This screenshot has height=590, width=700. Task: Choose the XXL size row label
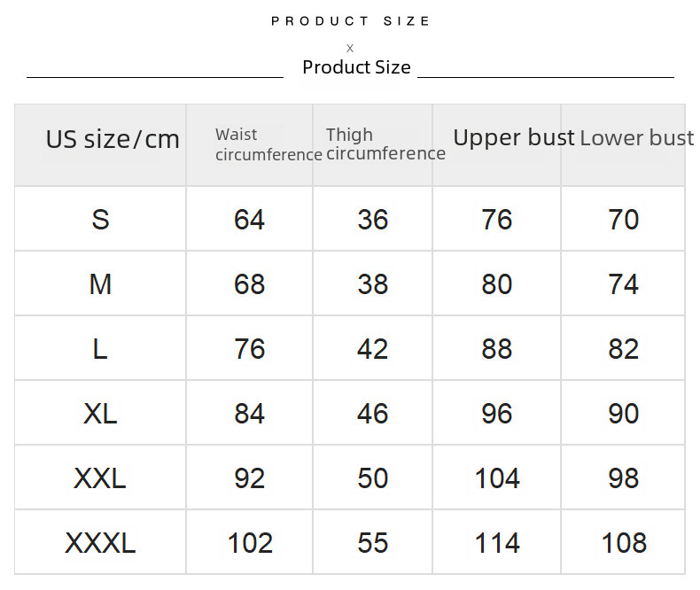coord(100,478)
